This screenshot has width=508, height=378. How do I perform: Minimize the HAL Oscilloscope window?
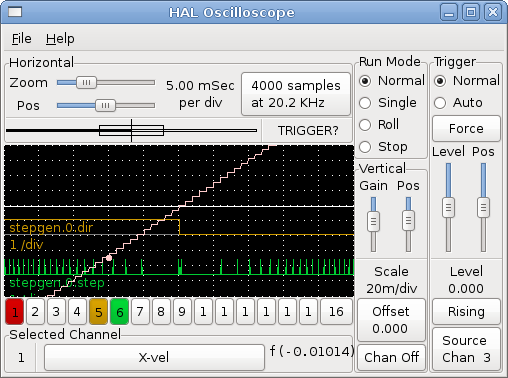coord(449,13)
